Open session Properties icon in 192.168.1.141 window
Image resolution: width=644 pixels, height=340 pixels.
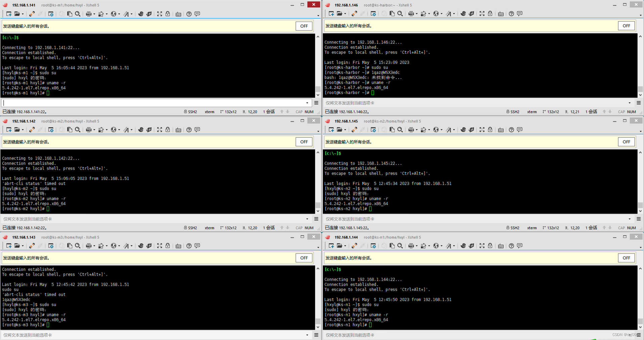51,14
